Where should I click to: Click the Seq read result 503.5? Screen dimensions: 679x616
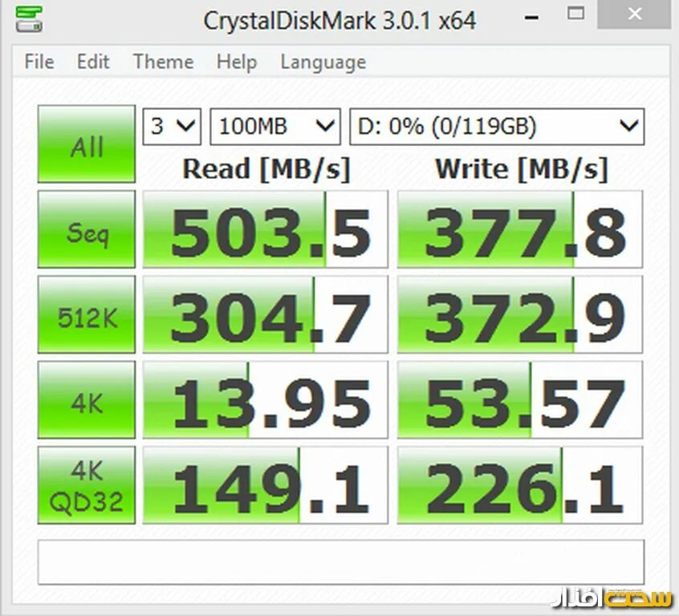click(x=266, y=229)
